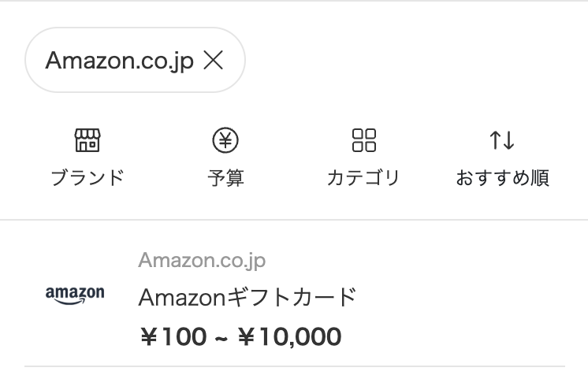Choose the ブランド filter label
This screenshot has height=375, width=588.
[x=87, y=178]
